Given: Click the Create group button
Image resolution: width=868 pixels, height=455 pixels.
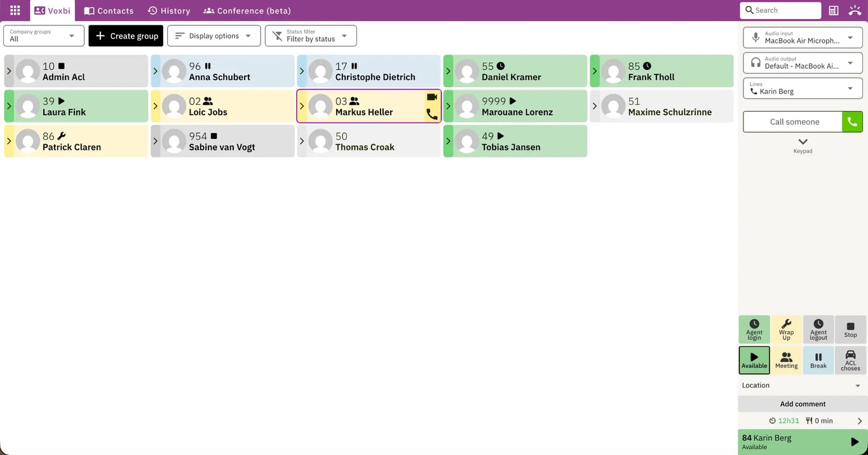Looking at the screenshot, I should [126, 36].
